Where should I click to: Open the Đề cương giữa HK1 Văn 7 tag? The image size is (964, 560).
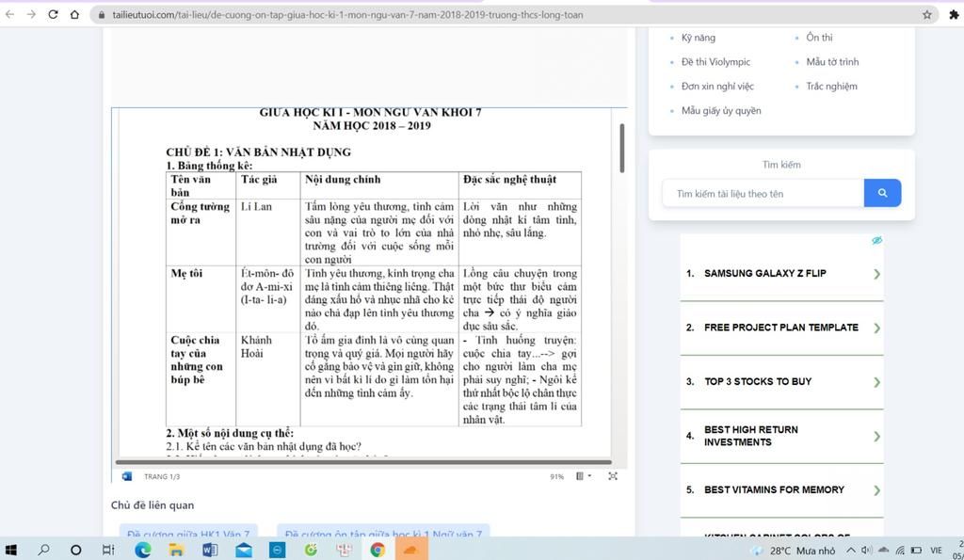pyautogui.click(x=188, y=533)
